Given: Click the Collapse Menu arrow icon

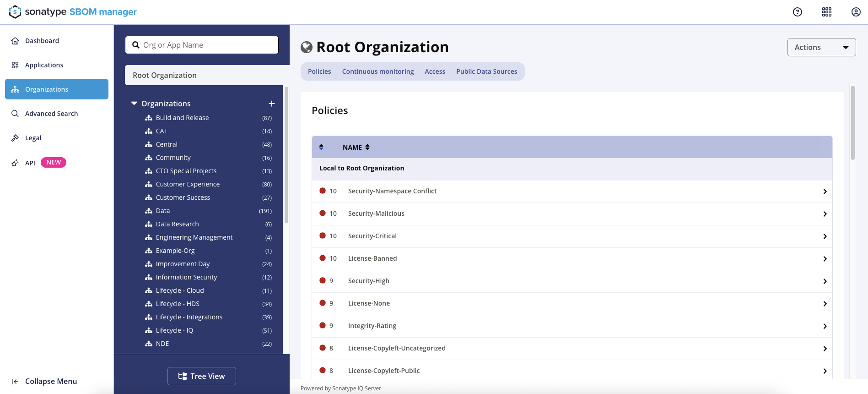Looking at the screenshot, I should [x=15, y=381].
